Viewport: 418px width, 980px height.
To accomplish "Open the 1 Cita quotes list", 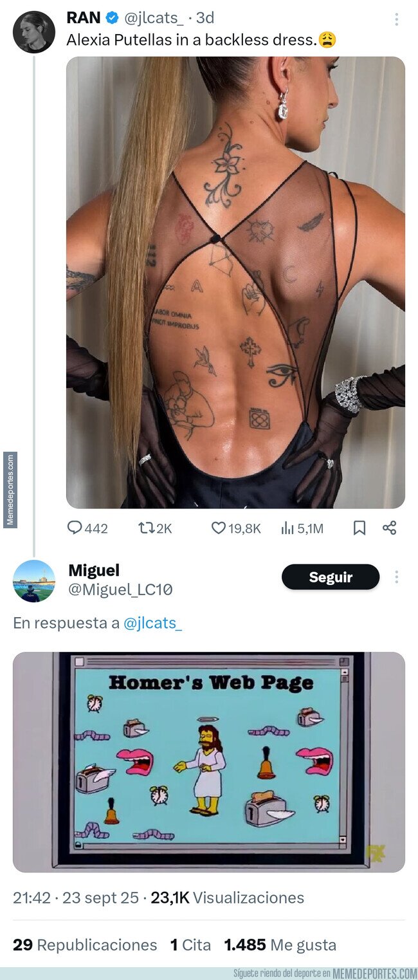I will pyautogui.click(x=190, y=945).
